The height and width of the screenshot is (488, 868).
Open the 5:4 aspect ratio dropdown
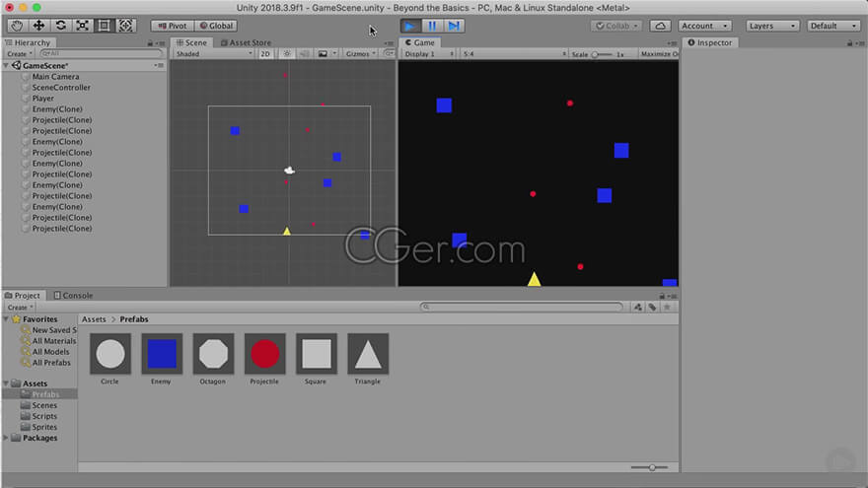click(514, 53)
